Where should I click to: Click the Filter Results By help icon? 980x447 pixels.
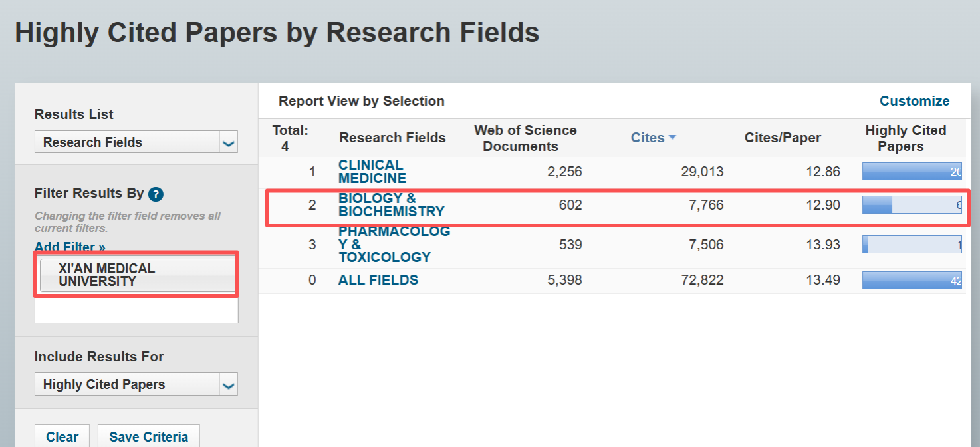coord(156,194)
